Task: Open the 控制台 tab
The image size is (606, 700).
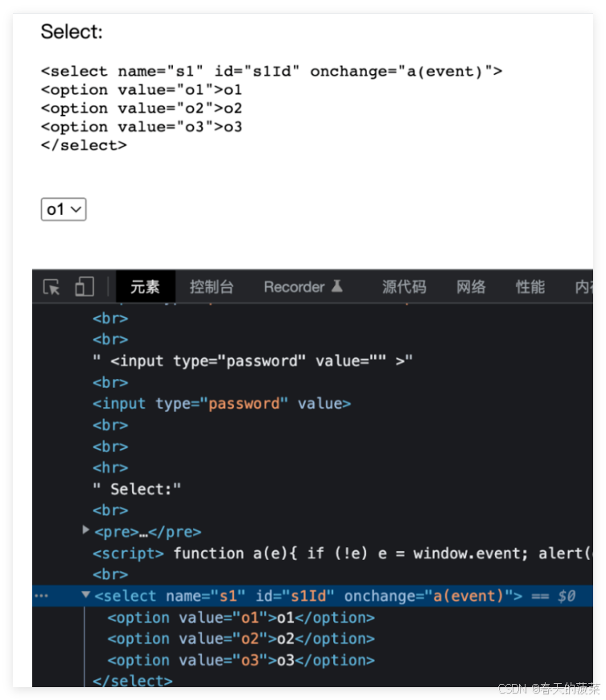Action: [x=212, y=286]
